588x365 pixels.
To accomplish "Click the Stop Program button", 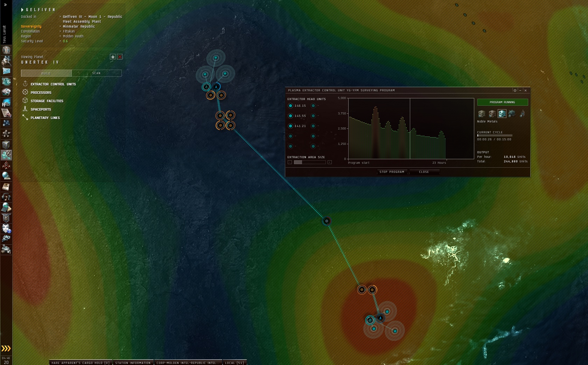I will coord(392,172).
